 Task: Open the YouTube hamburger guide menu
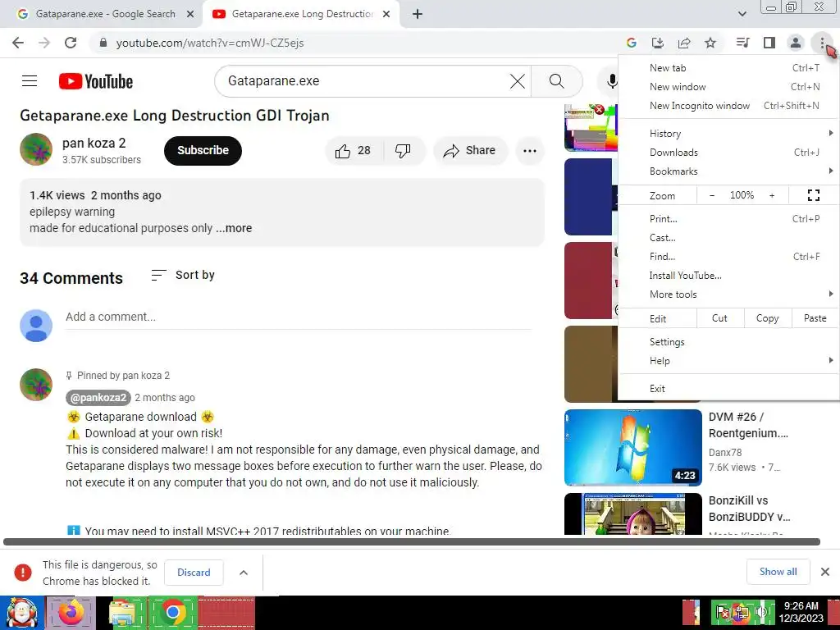[30, 81]
